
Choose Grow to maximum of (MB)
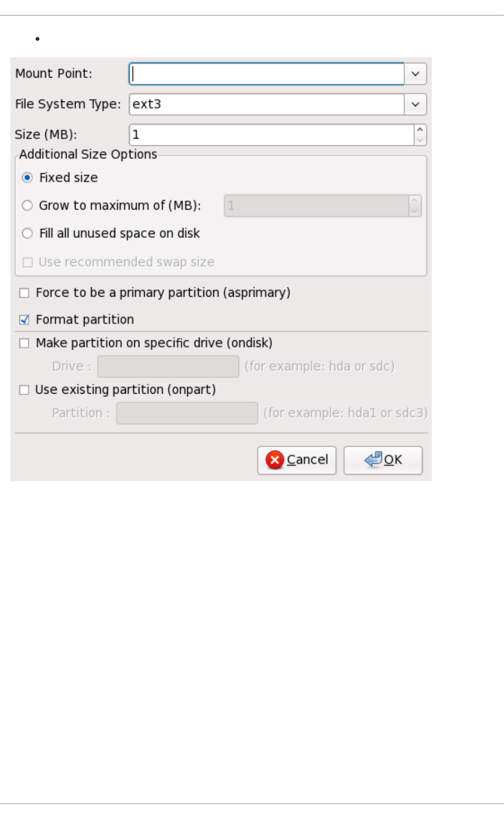click(x=28, y=205)
